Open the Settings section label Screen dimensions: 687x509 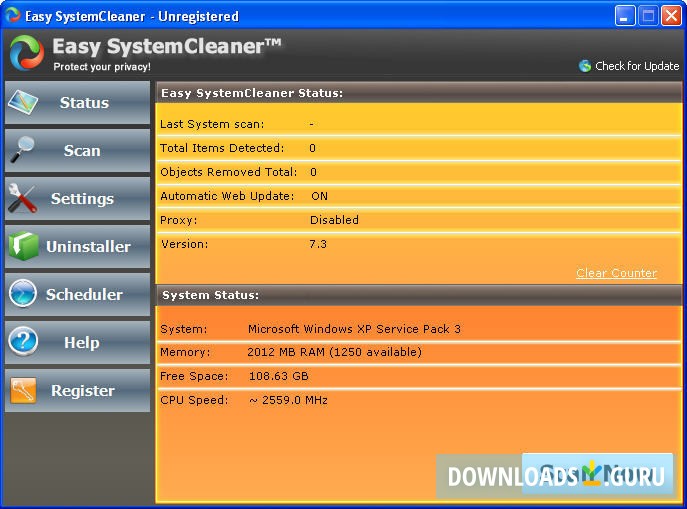tap(82, 198)
